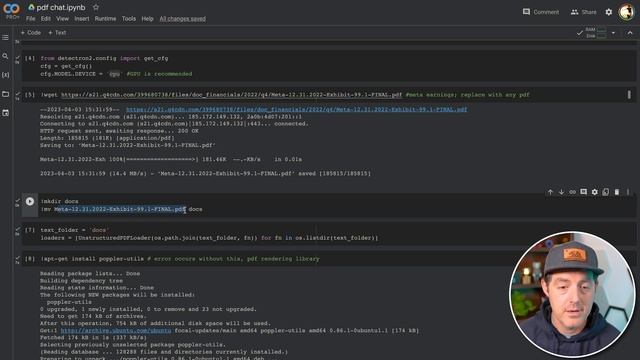640x360 pixels.
Task: Click the text_folder = 'docs' code line
Action: (74, 230)
